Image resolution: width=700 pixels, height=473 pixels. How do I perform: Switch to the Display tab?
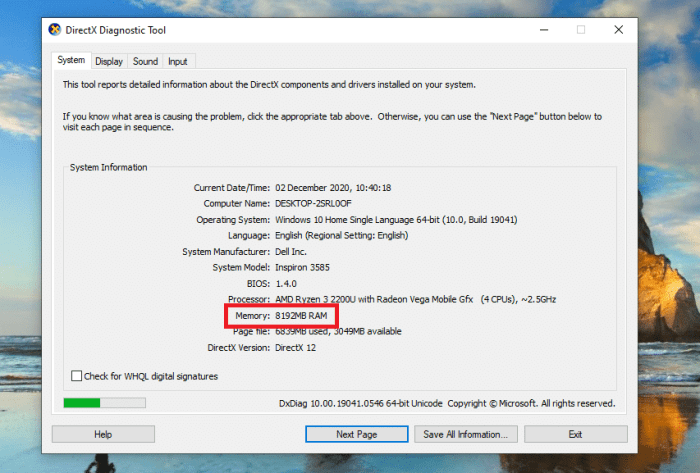pyautogui.click(x=109, y=62)
